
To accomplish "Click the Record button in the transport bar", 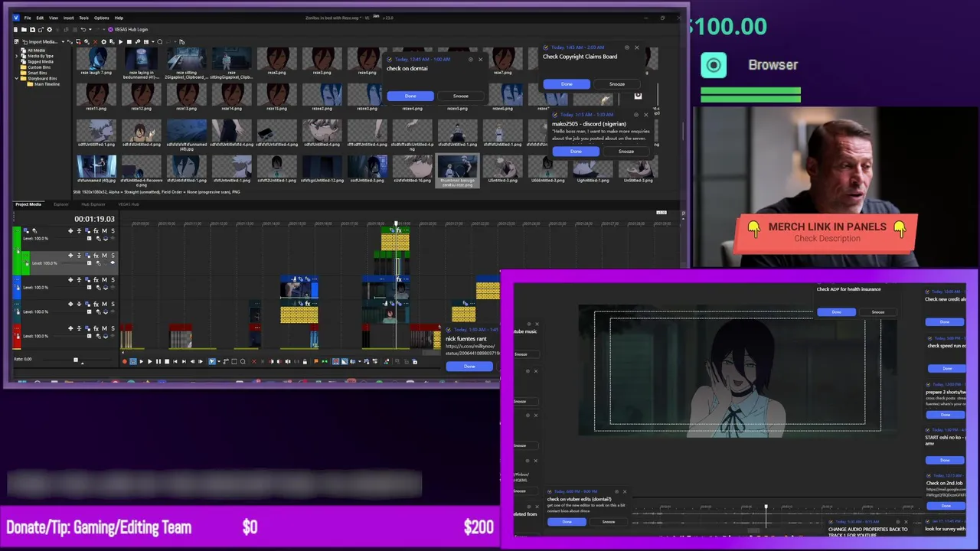I will click(x=125, y=361).
